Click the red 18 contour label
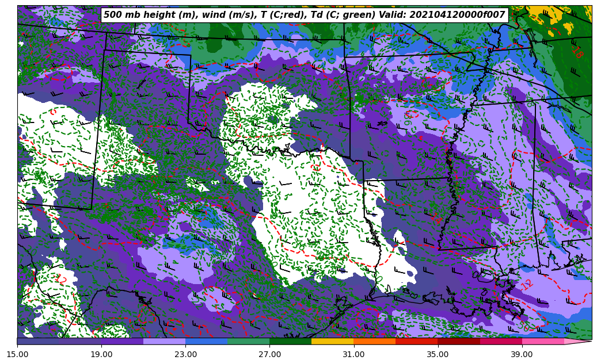 (577, 53)
